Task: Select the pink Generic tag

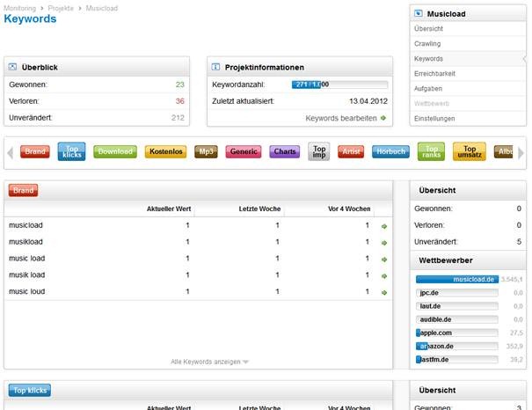Action: coord(244,151)
